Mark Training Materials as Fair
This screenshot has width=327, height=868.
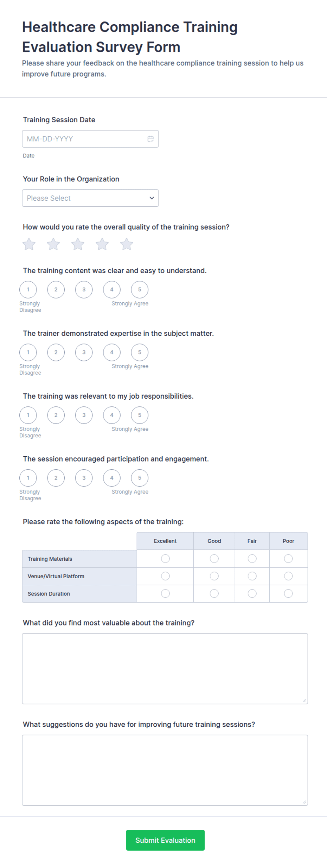coord(252,559)
